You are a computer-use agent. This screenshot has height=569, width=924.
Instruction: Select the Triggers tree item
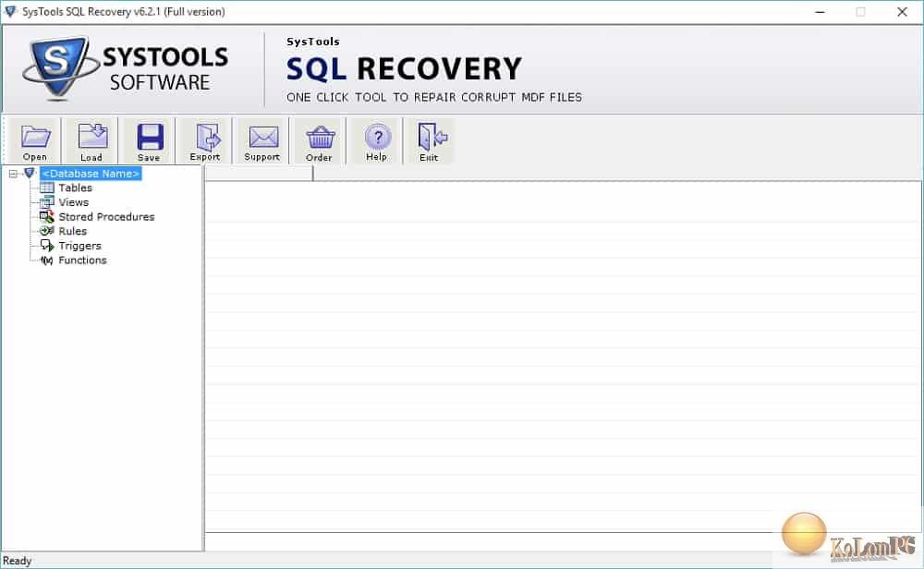click(x=79, y=246)
